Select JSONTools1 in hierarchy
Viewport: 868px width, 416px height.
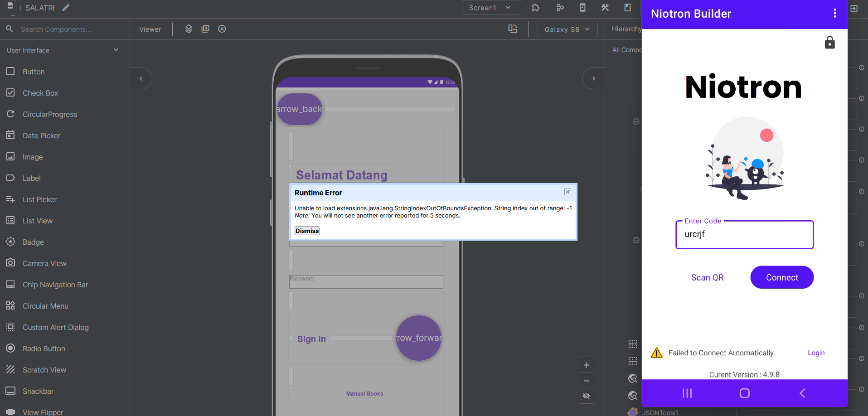click(660, 412)
